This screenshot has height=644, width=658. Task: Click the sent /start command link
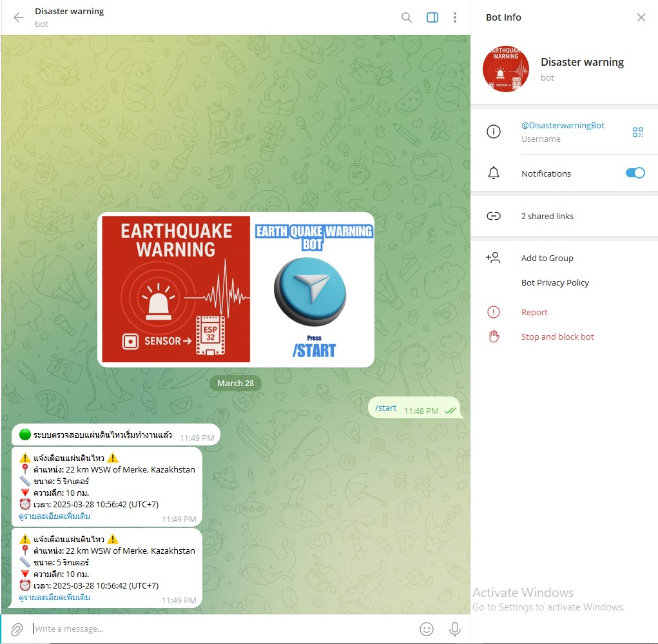(x=385, y=407)
